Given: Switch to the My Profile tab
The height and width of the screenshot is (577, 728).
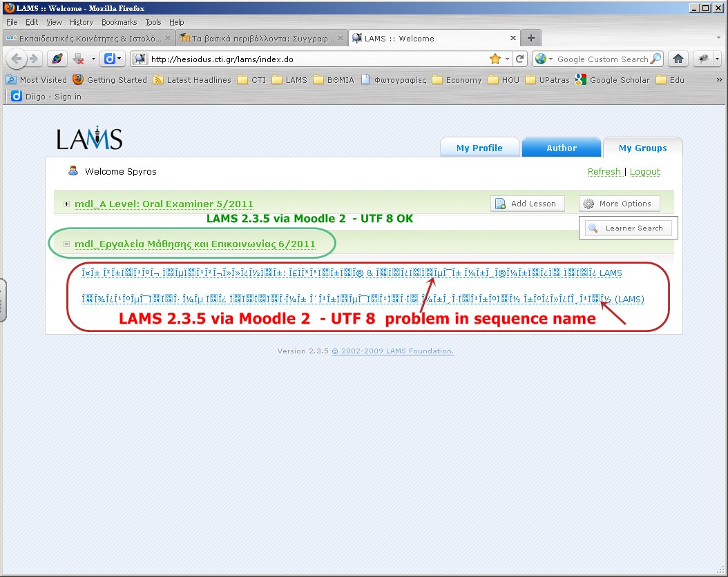Looking at the screenshot, I should point(479,148).
